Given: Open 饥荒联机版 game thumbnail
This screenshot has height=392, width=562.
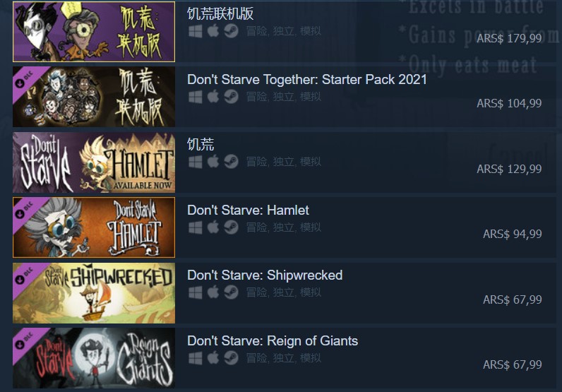Looking at the screenshot, I should (x=94, y=32).
